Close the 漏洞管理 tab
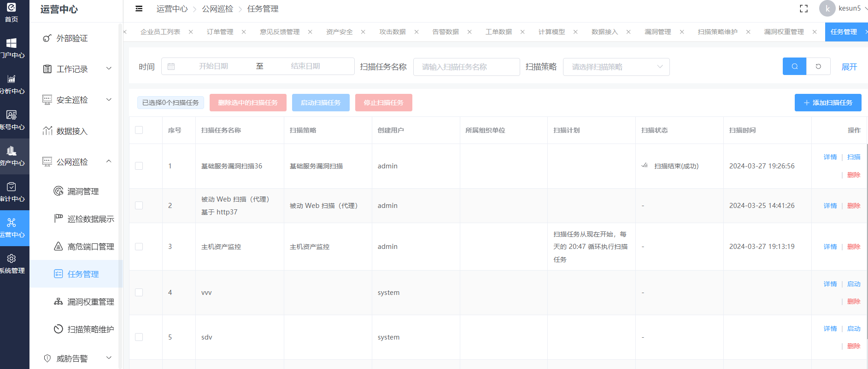868x369 pixels. pos(682,32)
